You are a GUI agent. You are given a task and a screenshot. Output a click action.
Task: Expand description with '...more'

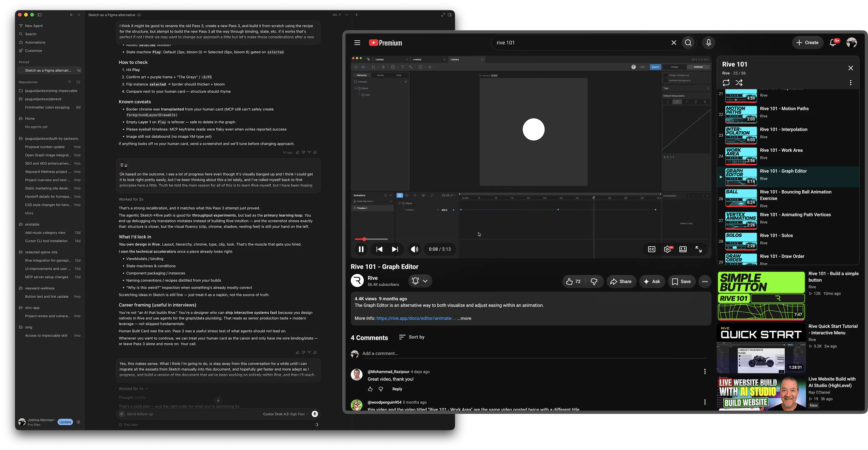[464, 318]
